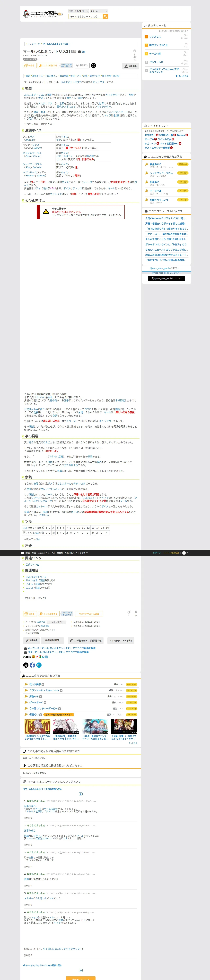This screenshot has width=210, height=980.
Task: Click ウォッチリストに追加 button
Action: click(89, 614)
